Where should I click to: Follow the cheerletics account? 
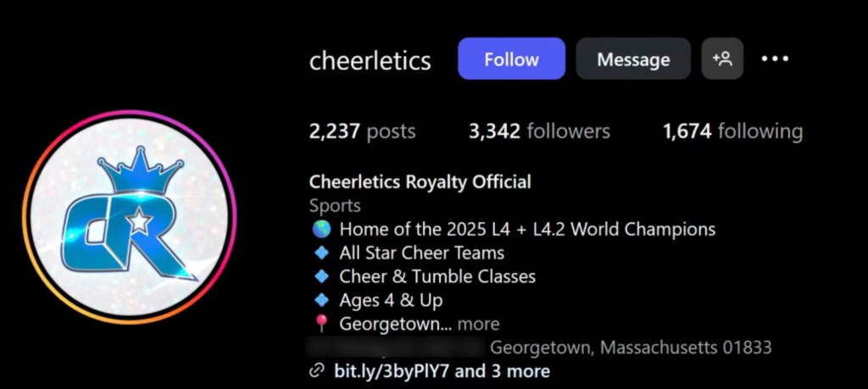[x=511, y=58]
